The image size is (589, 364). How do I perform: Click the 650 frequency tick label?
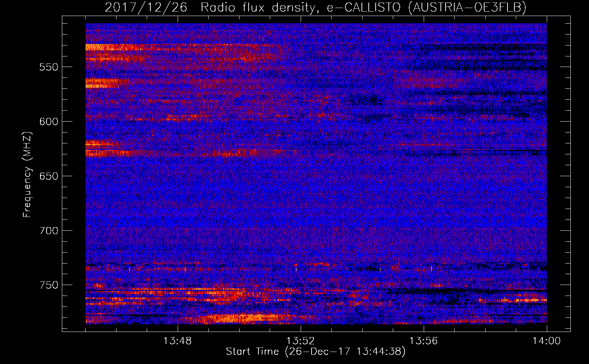coord(49,176)
